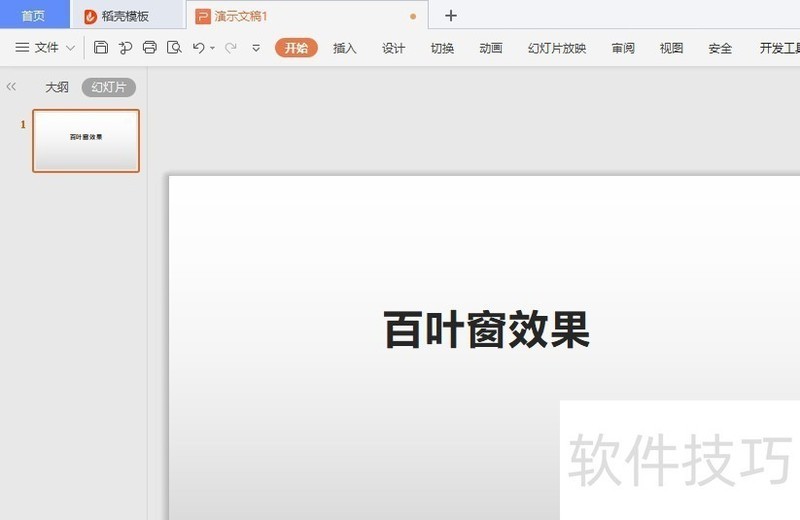Click the unsaved dot on 演示文稿1 tab
800x520 pixels.
click(413, 16)
